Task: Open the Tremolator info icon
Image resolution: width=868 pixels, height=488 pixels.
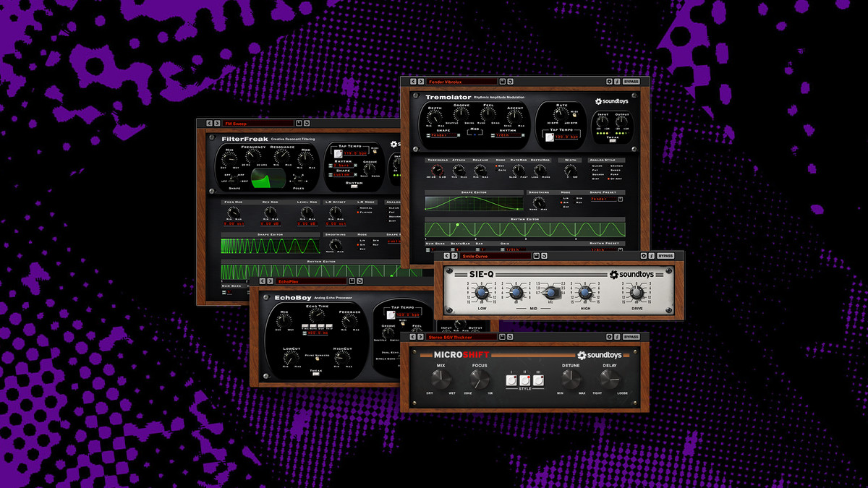Action: [x=617, y=82]
